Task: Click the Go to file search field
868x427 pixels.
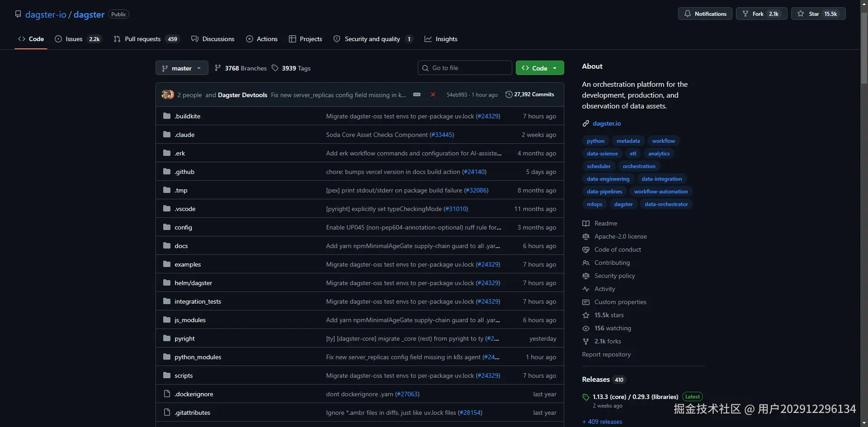Action: tap(465, 68)
